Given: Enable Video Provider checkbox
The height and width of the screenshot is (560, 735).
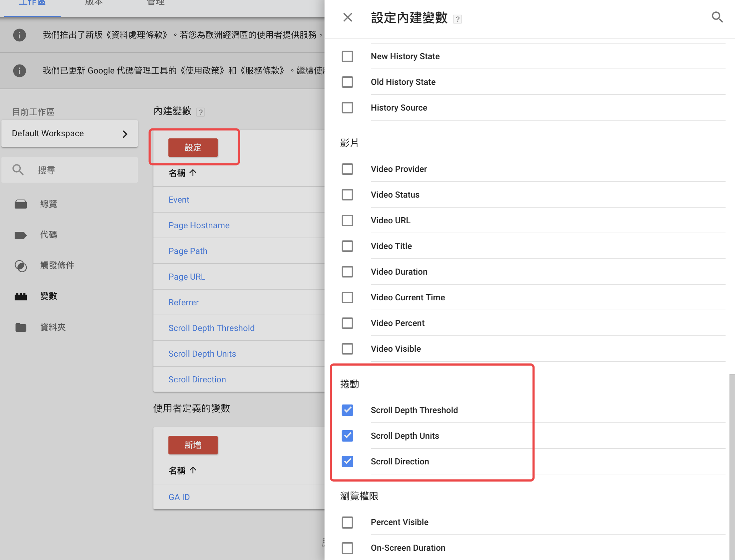Looking at the screenshot, I should coord(347,168).
